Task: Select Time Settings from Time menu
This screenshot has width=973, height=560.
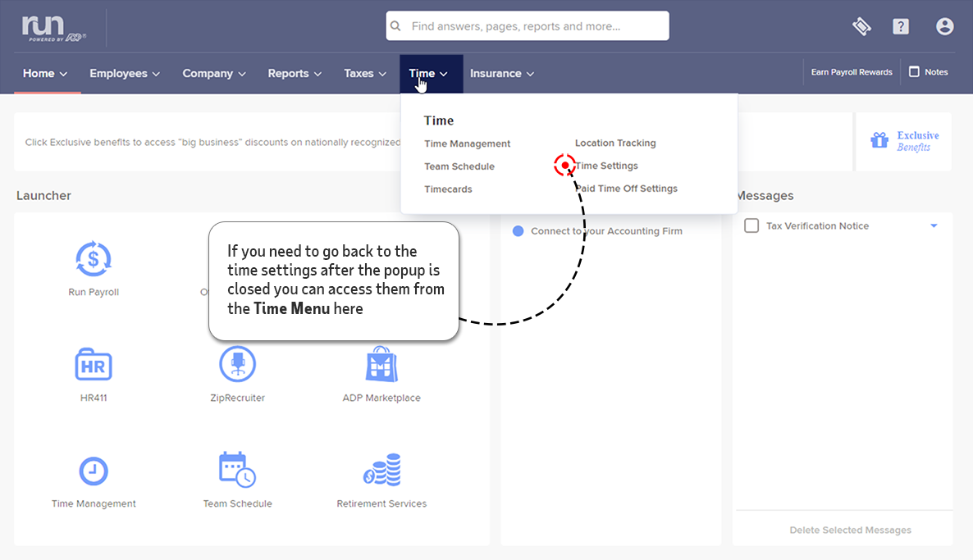Action: (607, 166)
